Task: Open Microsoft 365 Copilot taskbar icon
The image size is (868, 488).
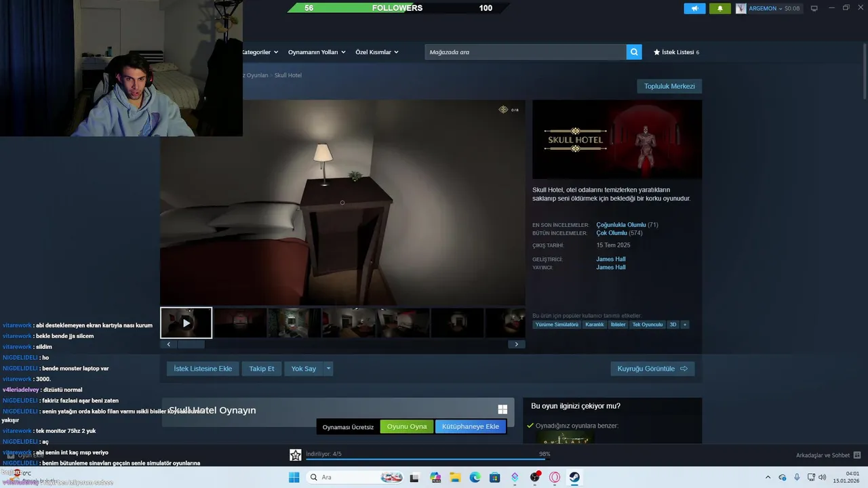Action: click(x=435, y=477)
